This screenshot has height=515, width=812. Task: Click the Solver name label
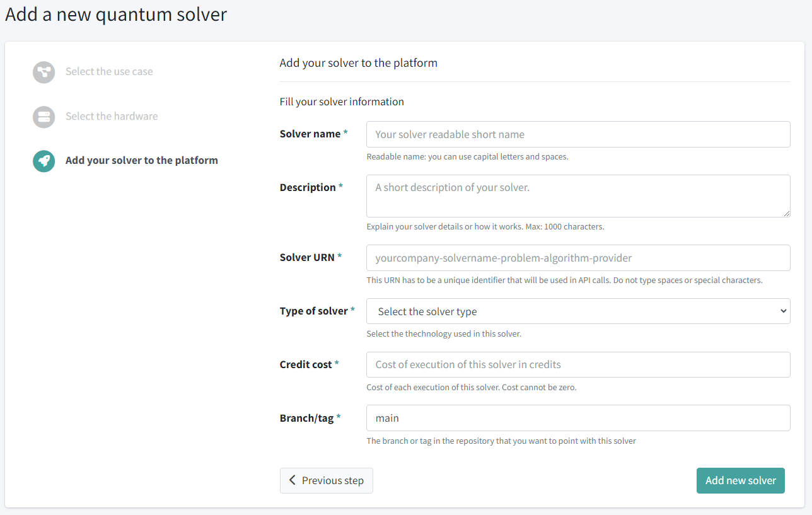pos(310,134)
